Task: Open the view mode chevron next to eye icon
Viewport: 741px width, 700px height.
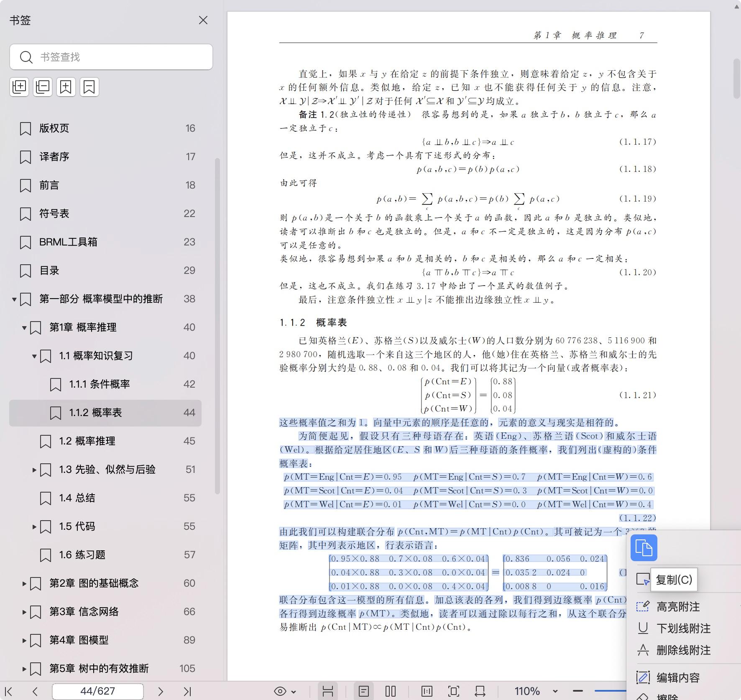Action: point(293,691)
